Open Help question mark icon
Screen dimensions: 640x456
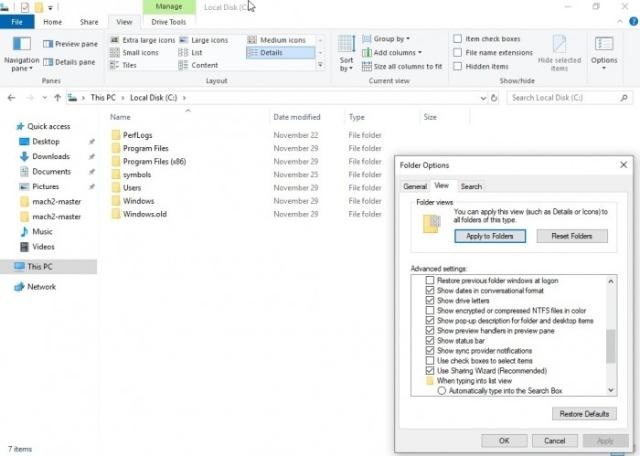633,22
